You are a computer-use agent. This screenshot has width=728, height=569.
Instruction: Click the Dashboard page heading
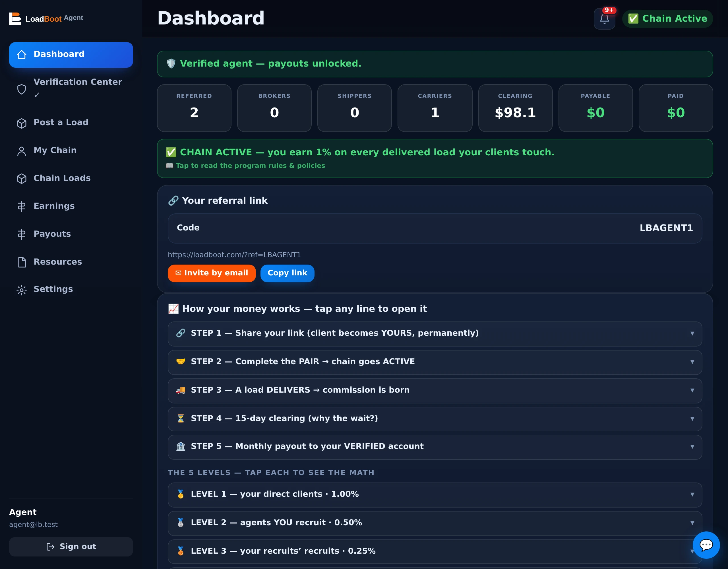211,18
